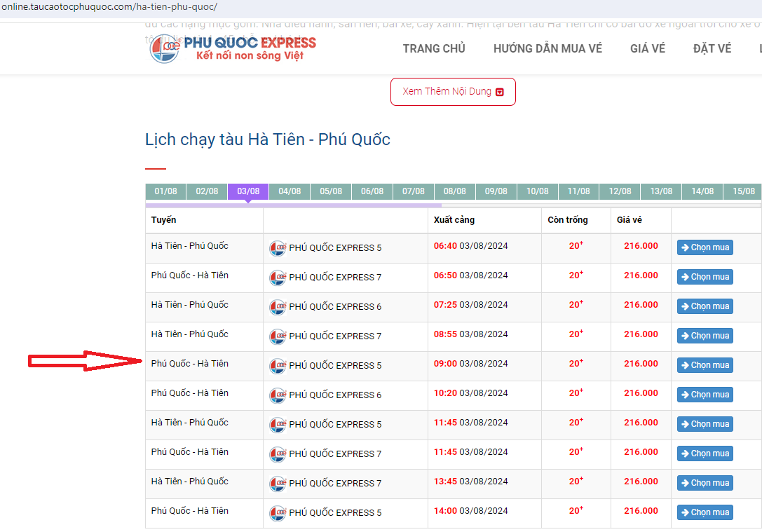Click Chọn mua for 06:40 departure
Viewport: 762px width, 532px height.
tap(705, 247)
